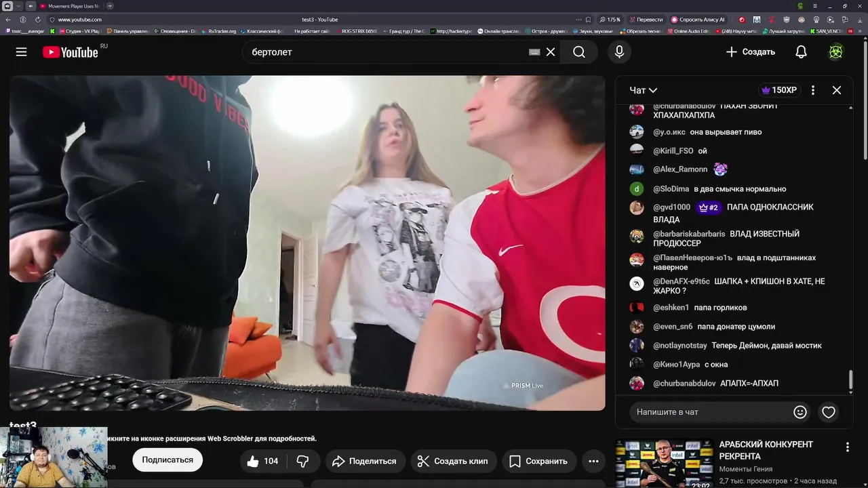The height and width of the screenshot is (488, 868).
Task: Open АРАБСКИЙ КОНКУРЕНТ РЕКРЕНТА title link
Action: [x=766, y=450]
